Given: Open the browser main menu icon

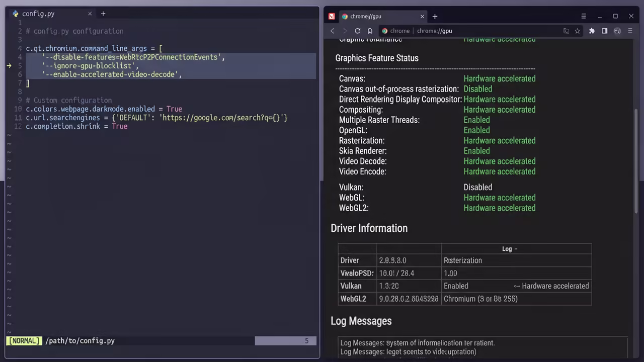Looking at the screenshot, I should click(x=630, y=31).
